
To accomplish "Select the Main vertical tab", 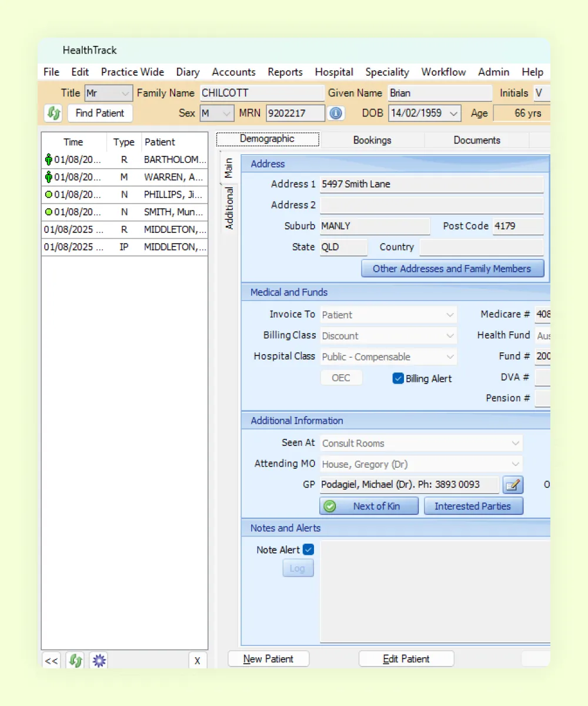I will coord(229,168).
